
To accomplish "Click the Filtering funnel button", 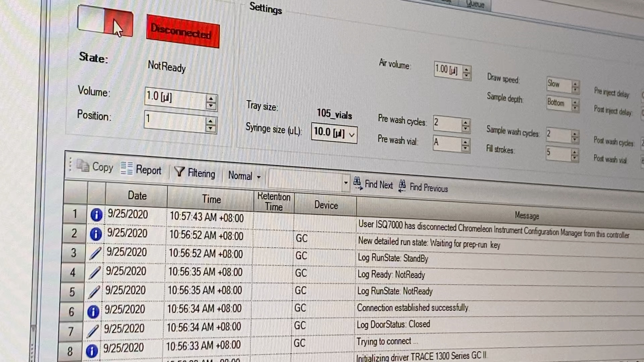I will click(195, 173).
